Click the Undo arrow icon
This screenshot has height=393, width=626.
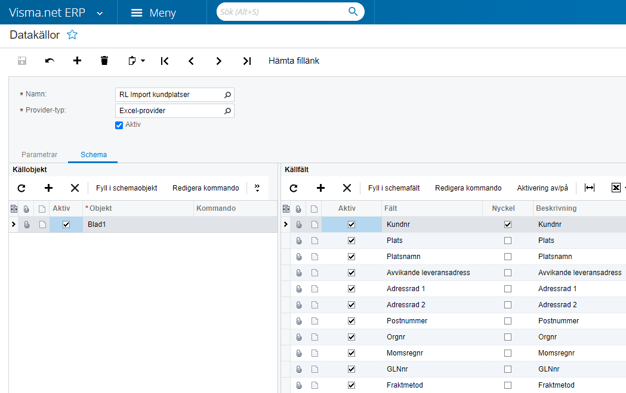(50, 61)
